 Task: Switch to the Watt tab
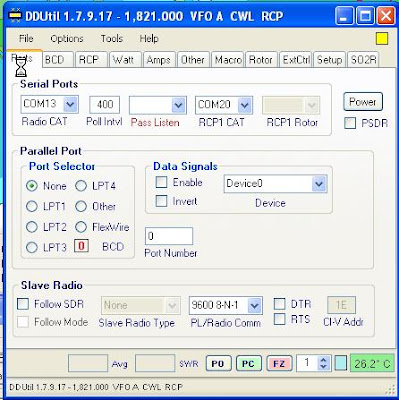pos(125,60)
